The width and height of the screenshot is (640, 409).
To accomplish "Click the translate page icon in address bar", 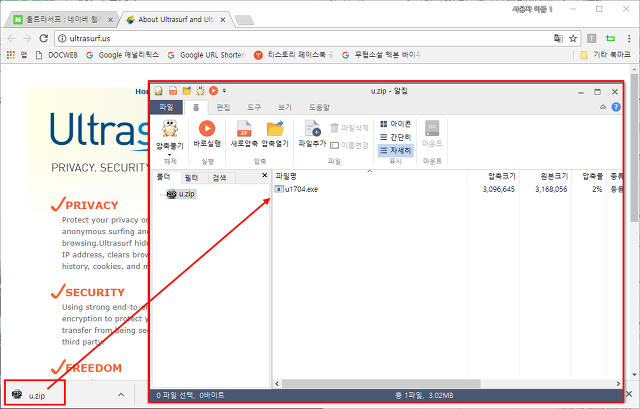I will (x=558, y=38).
